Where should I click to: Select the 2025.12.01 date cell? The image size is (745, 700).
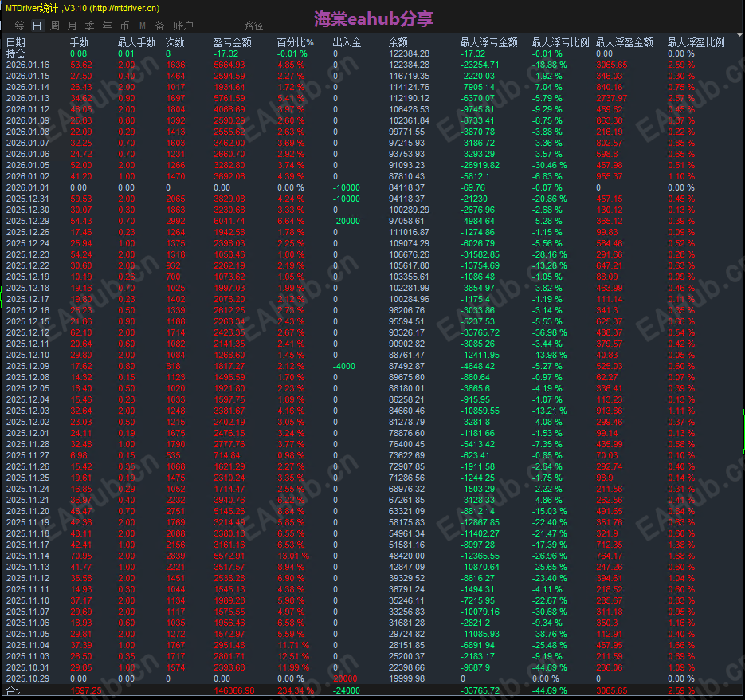[28, 433]
